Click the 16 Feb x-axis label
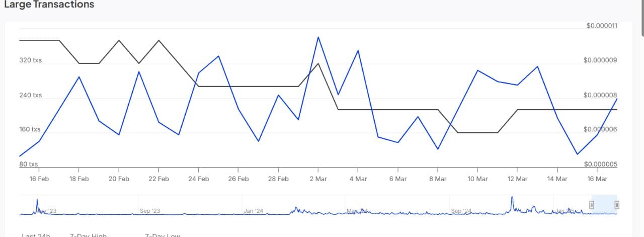This screenshot has height=237, width=644. pyautogui.click(x=39, y=179)
